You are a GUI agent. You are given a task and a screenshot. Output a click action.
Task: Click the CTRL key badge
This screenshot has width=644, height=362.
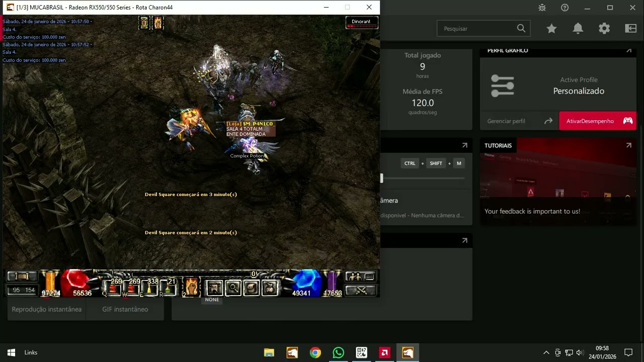(x=410, y=163)
